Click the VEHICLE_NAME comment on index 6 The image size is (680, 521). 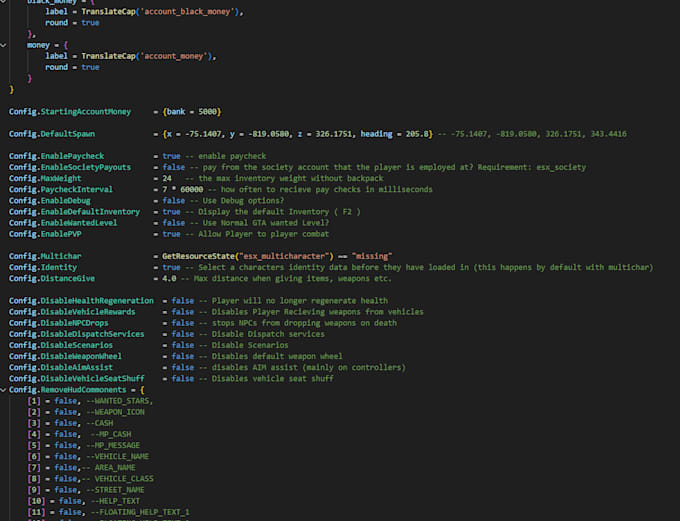[121, 456]
